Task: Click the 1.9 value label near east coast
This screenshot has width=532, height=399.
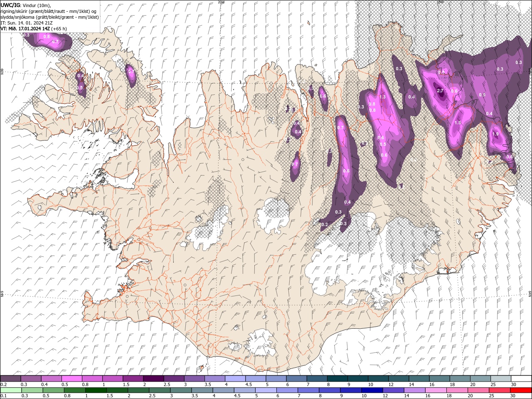Action: [495, 134]
